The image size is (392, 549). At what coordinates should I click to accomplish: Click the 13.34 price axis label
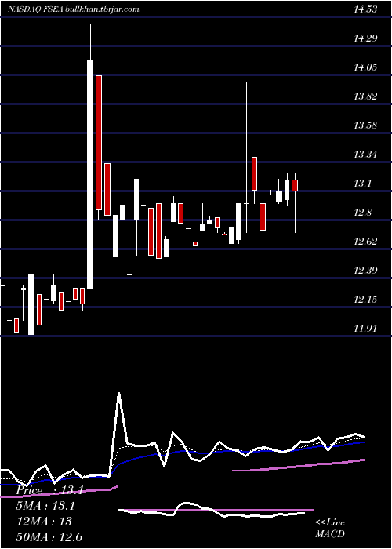tap(365, 155)
